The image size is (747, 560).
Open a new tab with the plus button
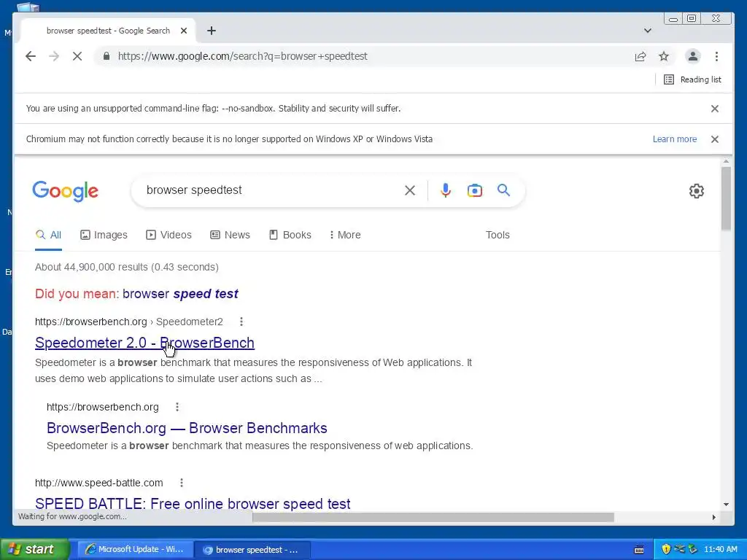click(212, 31)
